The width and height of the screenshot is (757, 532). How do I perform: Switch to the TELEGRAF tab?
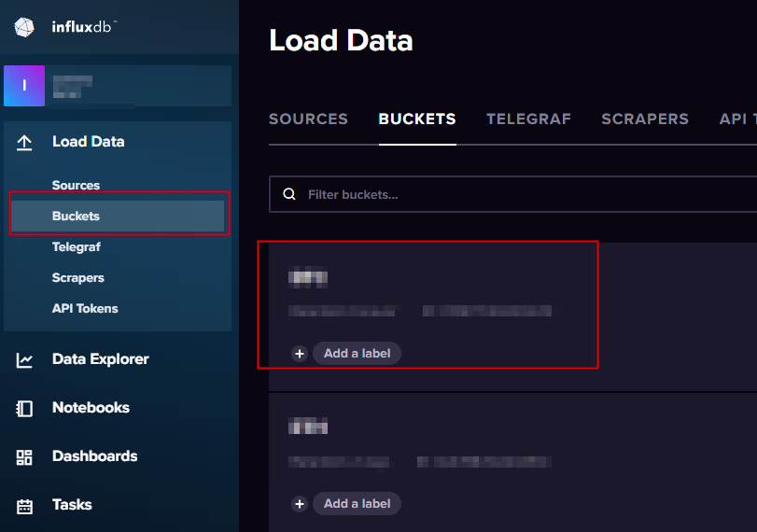528,119
